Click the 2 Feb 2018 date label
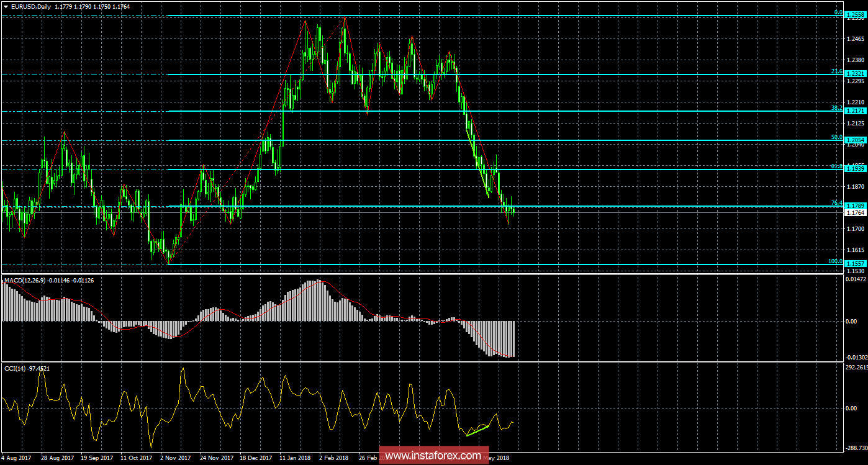This screenshot has height=465, width=868. [333, 458]
